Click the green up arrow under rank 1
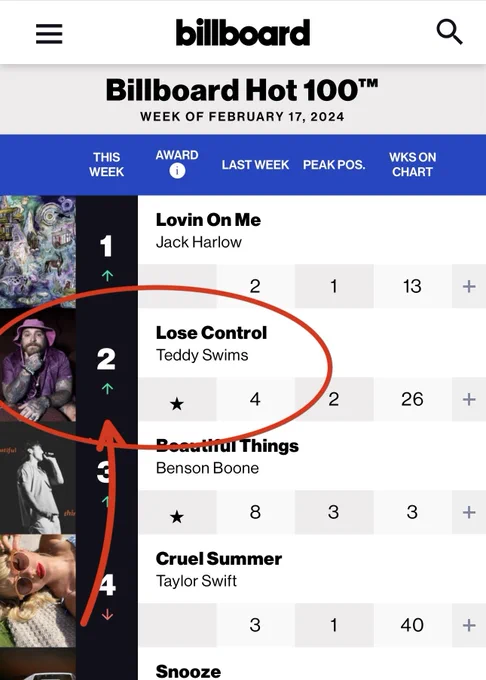The width and height of the screenshot is (486, 680). (107, 275)
